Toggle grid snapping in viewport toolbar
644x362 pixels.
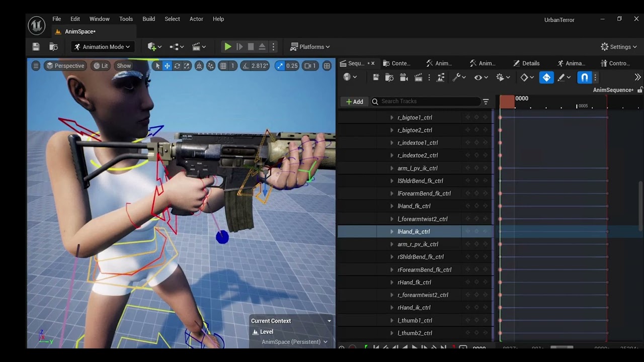click(x=223, y=66)
